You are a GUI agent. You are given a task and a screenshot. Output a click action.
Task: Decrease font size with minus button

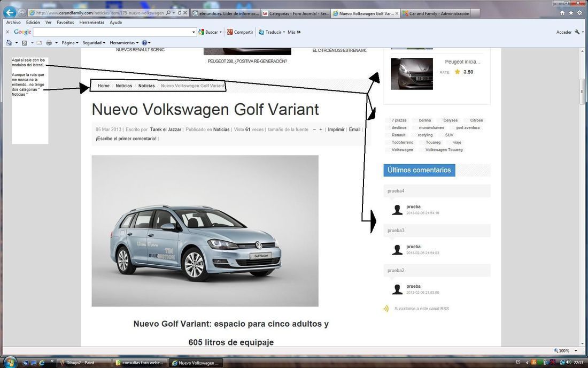[x=314, y=129]
